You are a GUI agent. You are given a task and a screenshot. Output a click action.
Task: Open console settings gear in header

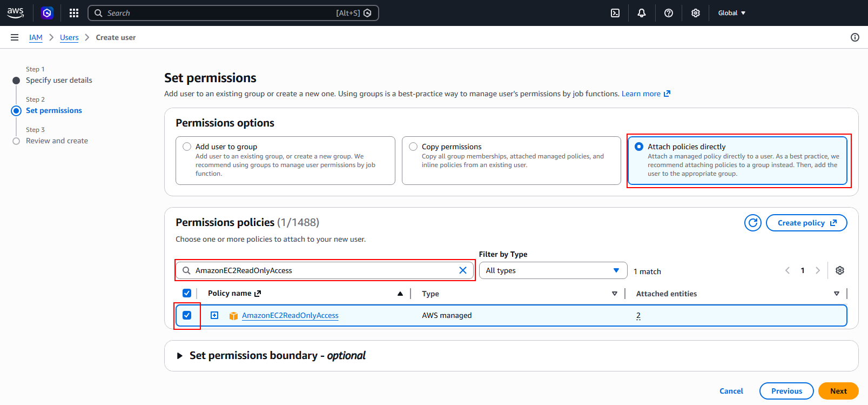[696, 13]
